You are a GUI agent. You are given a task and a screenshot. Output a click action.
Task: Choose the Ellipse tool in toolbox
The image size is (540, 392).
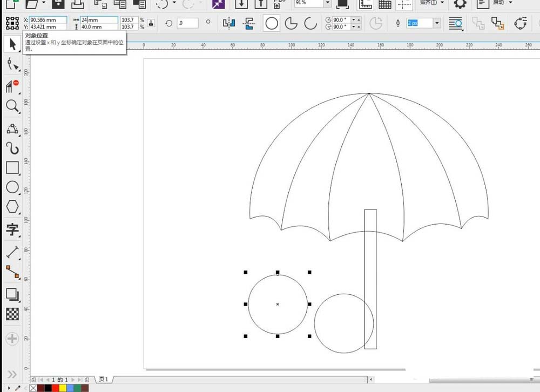[x=12, y=187]
